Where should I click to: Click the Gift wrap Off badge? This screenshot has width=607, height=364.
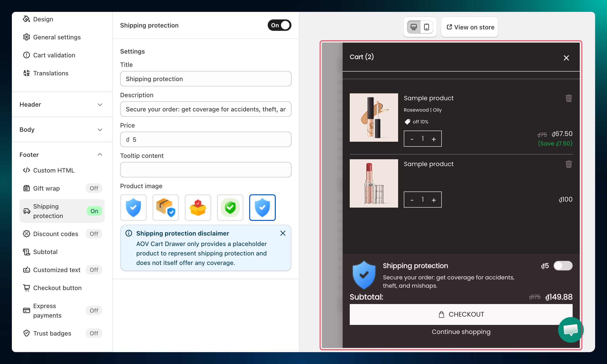click(x=94, y=188)
